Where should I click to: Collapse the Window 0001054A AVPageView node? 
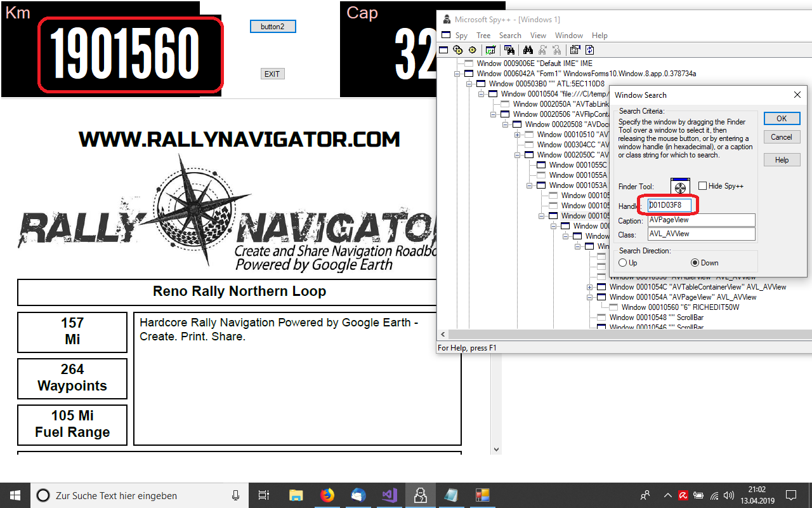[x=590, y=297]
